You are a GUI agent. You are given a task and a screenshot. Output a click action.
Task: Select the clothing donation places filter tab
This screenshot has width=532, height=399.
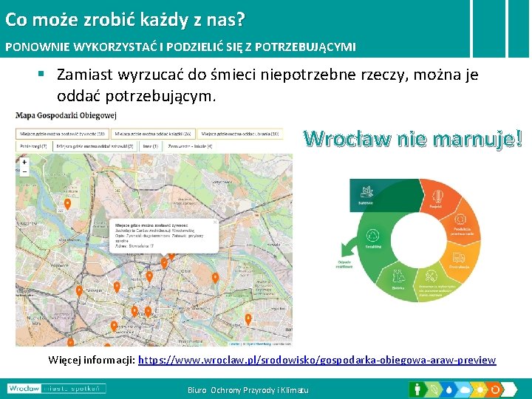(240, 134)
